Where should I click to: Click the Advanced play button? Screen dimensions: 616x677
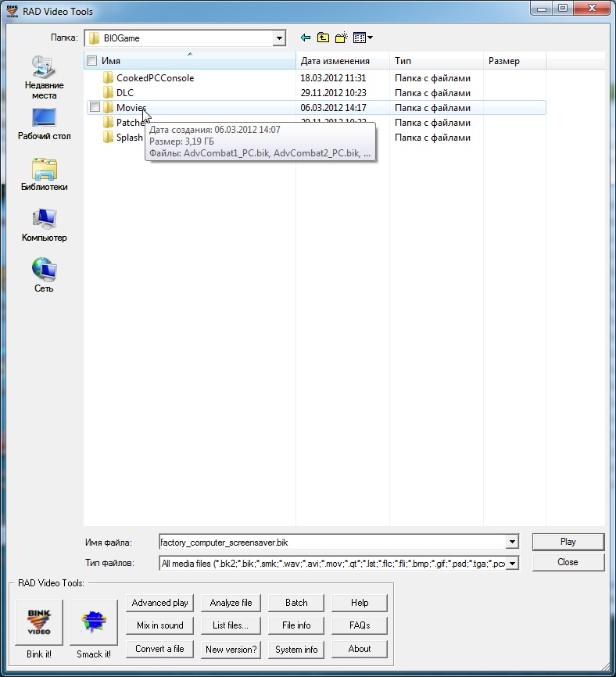coord(159,603)
